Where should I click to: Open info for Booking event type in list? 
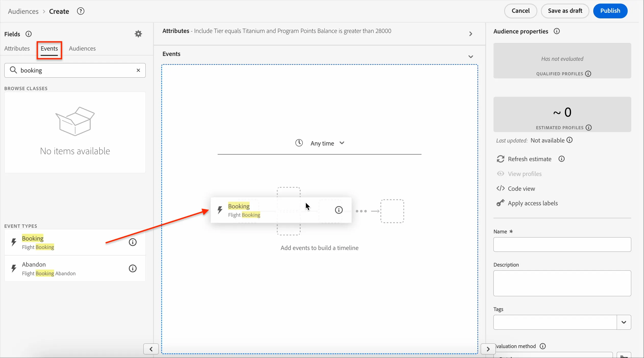click(x=133, y=242)
